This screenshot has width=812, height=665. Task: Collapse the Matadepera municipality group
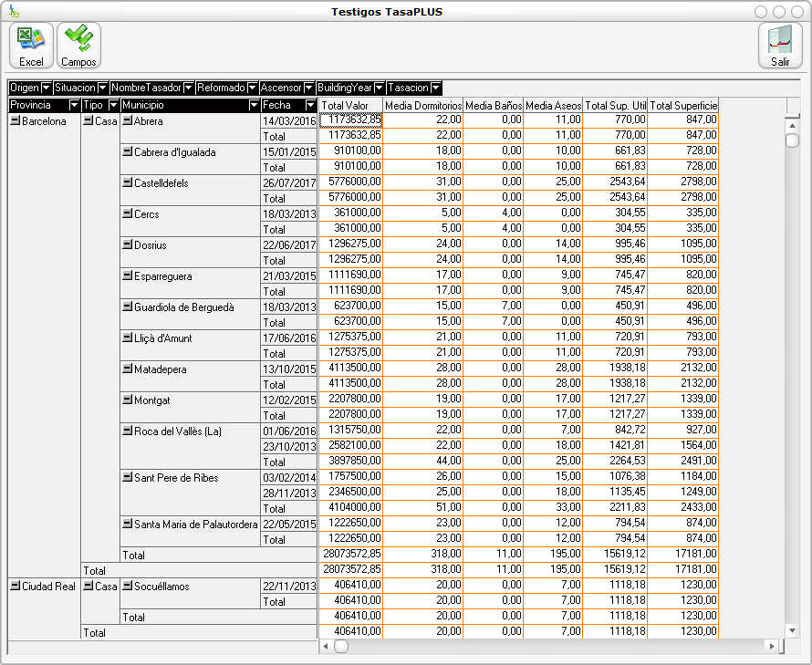(x=128, y=369)
